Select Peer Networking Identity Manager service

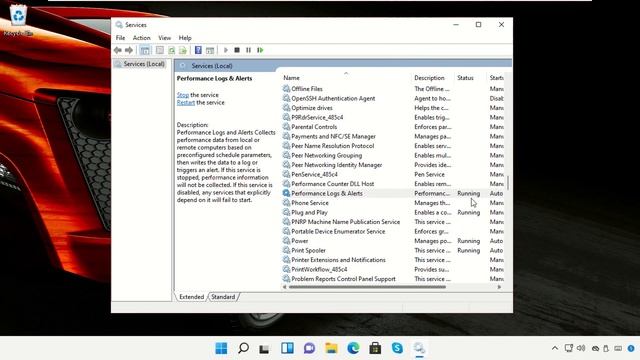tap(337, 165)
